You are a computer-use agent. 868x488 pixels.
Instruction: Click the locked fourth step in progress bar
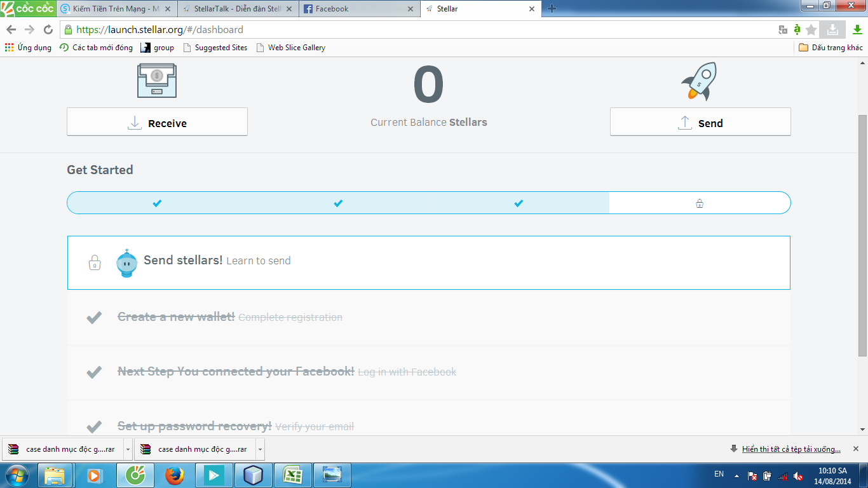[699, 203]
